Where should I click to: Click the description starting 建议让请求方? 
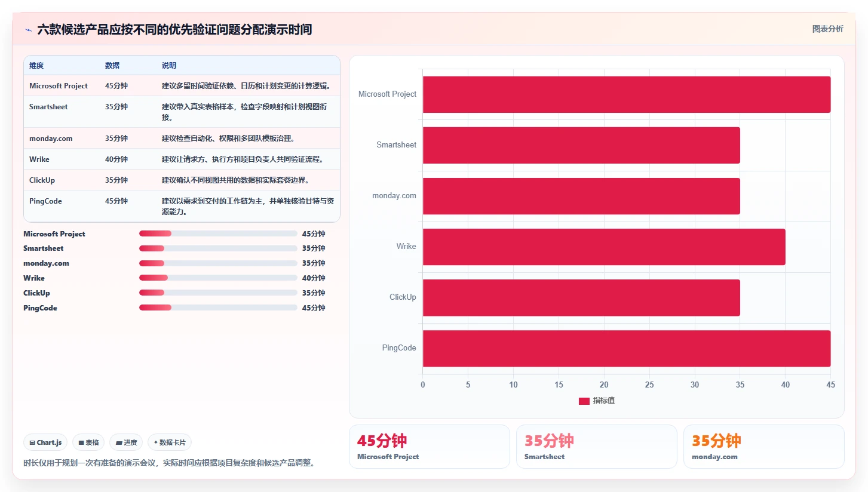[x=243, y=159]
